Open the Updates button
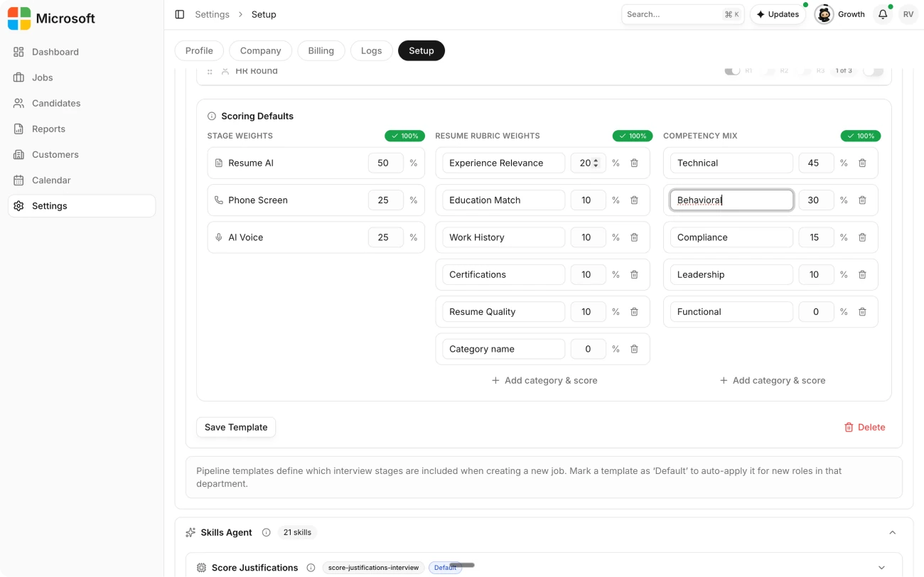The height and width of the screenshot is (577, 924). (x=778, y=14)
